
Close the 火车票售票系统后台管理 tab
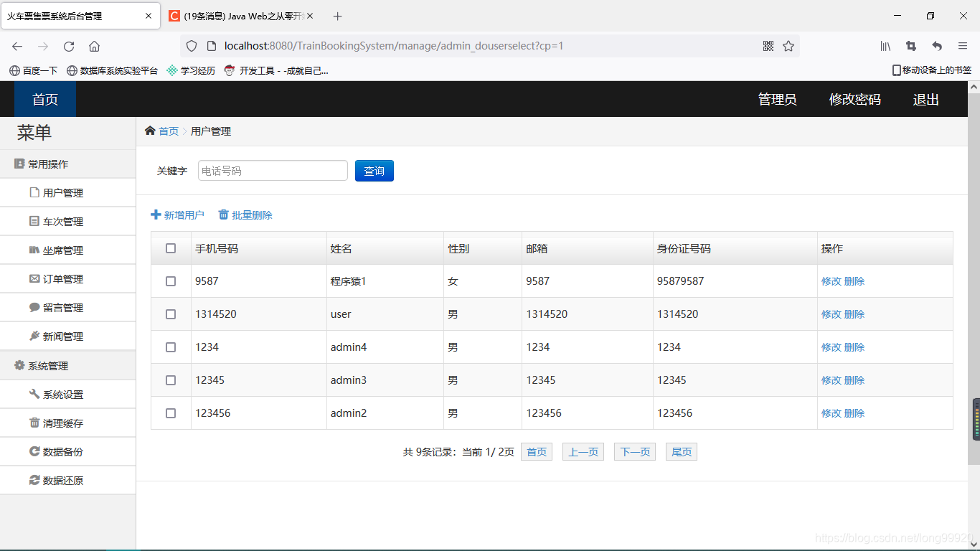149,16
